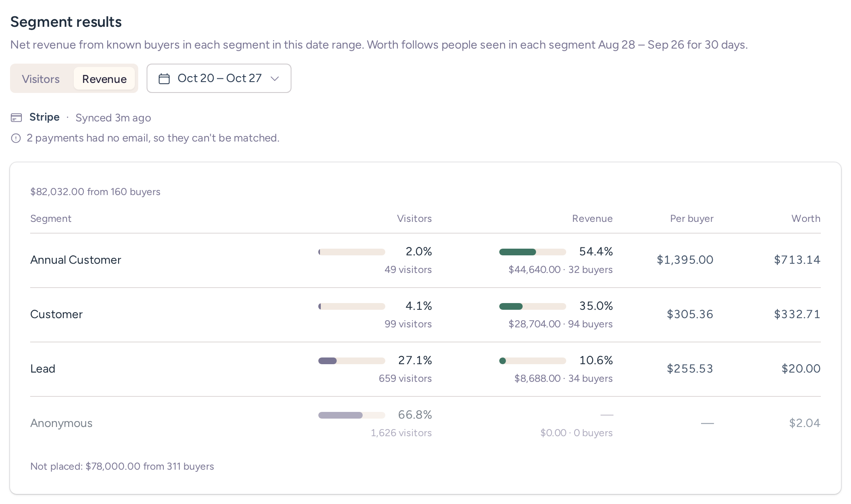Image resolution: width=851 pixels, height=504 pixels.
Task: Click the calendar icon in the date picker
Action: pyautogui.click(x=164, y=79)
